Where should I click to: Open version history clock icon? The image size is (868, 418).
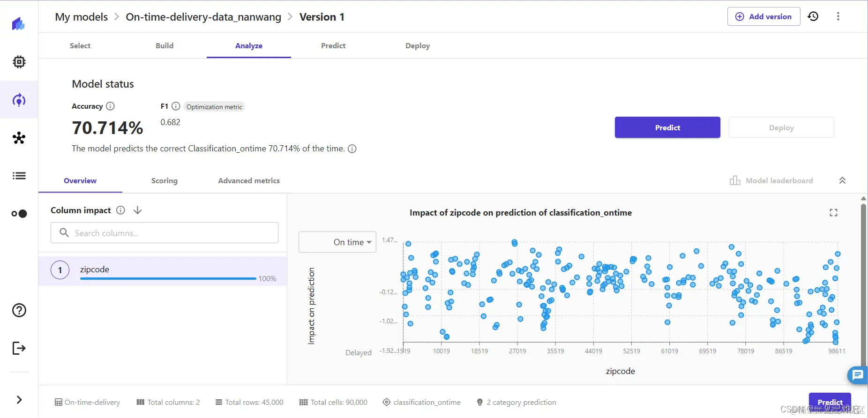click(813, 16)
